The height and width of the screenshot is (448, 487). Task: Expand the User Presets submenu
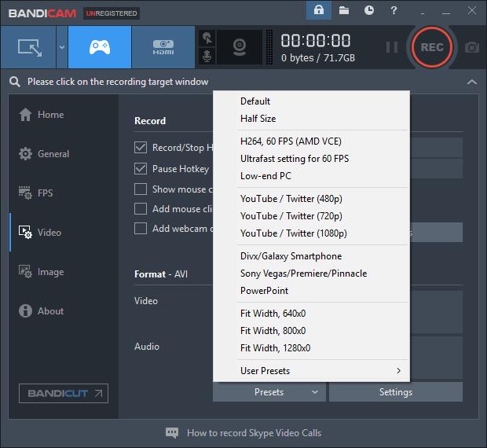coord(312,371)
